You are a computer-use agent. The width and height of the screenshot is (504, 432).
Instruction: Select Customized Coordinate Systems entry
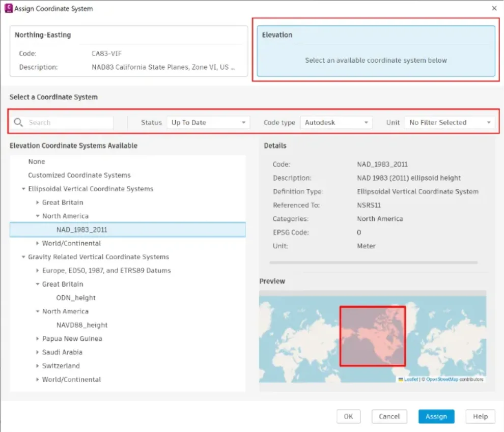click(79, 175)
